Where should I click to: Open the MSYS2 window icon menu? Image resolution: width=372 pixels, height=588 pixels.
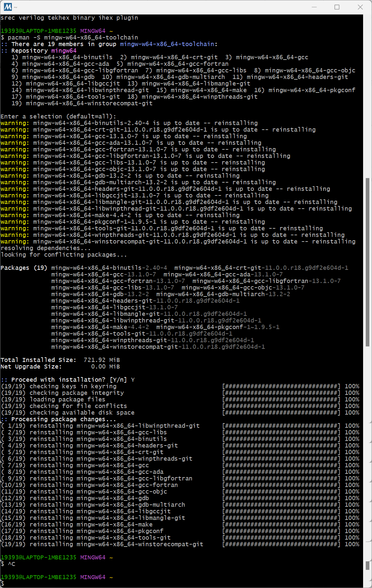8,7
